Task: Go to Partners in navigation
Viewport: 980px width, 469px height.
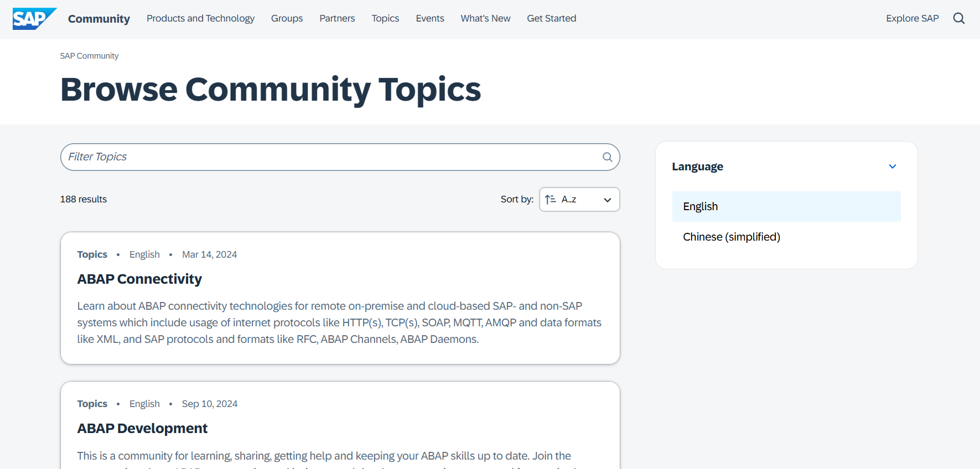Action: (x=337, y=18)
